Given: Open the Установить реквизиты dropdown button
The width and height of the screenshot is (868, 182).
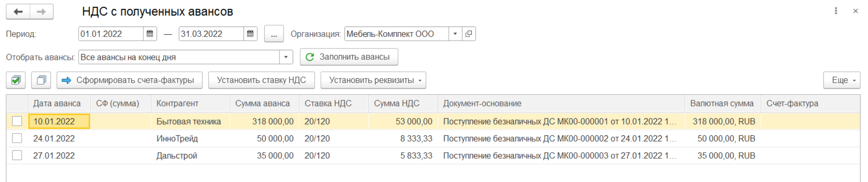Looking at the screenshot, I should (373, 80).
